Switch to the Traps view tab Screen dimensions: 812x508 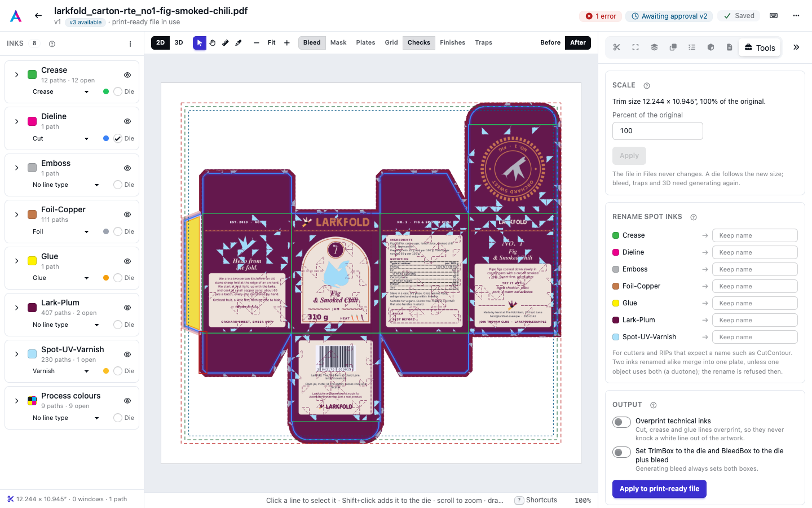(484, 43)
